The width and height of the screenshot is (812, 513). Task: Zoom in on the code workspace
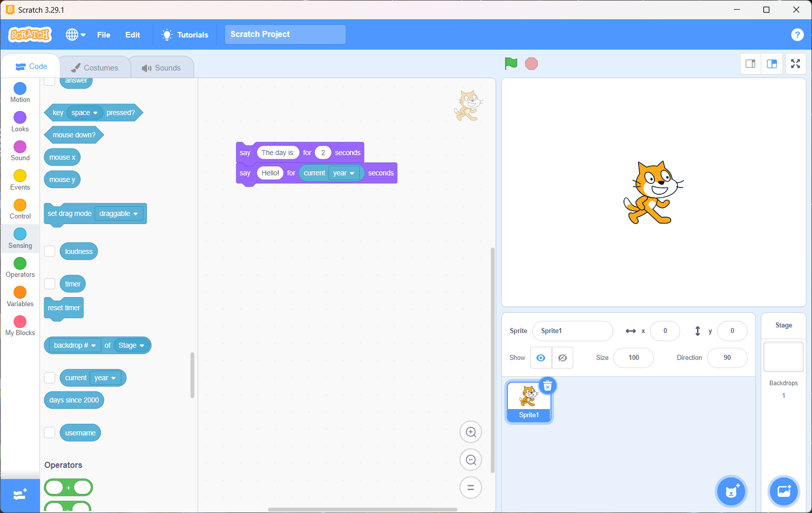click(x=470, y=432)
